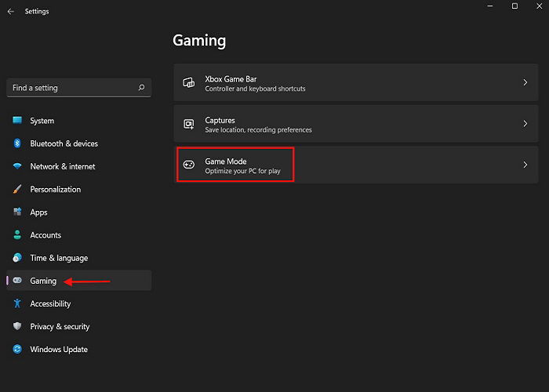Click the Gaming page heading
The image size is (549, 392).
(x=199, y=41)
